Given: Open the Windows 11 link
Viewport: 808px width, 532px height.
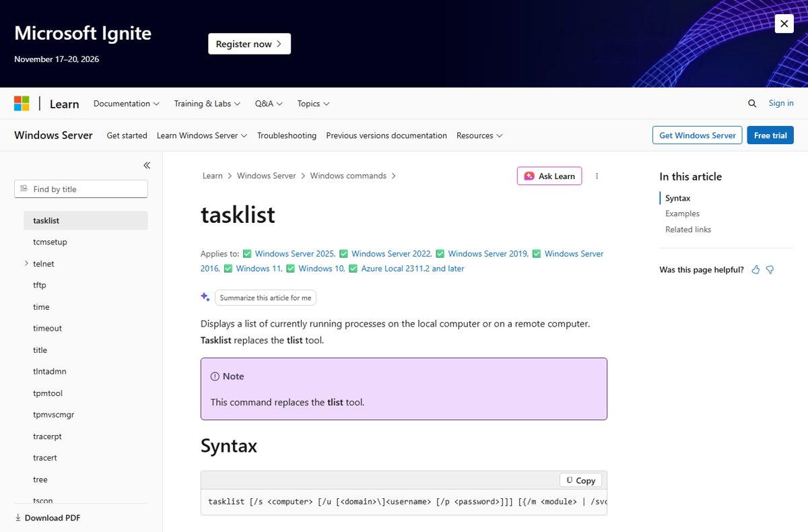Looking at the screenshot, I should coord(259,269).
